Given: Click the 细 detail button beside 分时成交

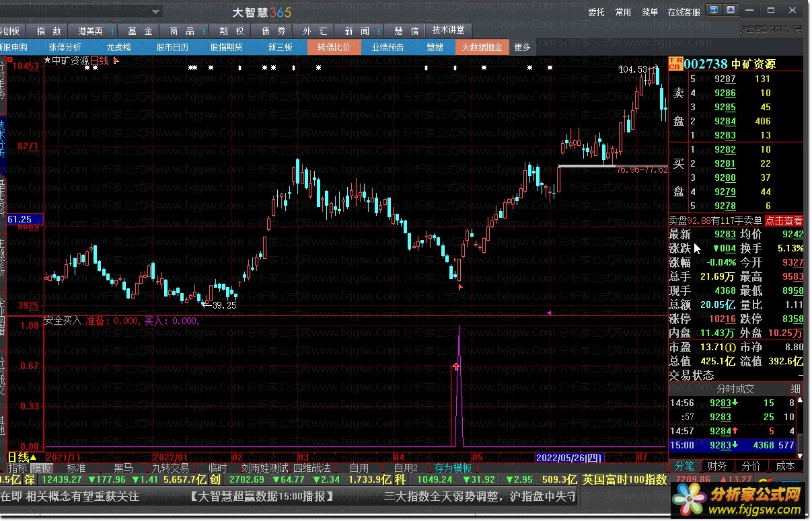Looking at the screenshot, I should [x=796, y=389].
